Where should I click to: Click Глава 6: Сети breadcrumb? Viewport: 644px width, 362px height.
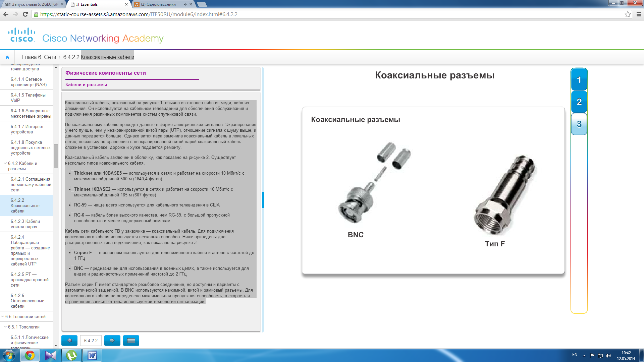tap(39, 57)
